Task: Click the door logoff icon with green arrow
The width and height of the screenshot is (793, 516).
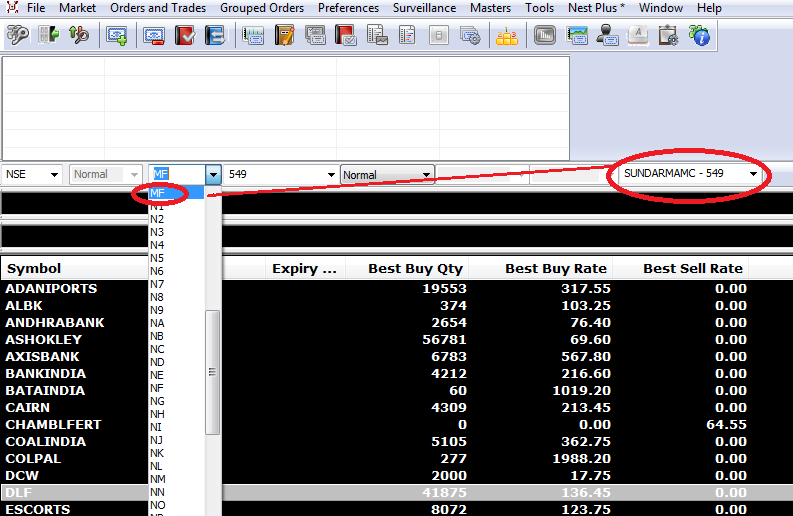Action: pos(48,36)
